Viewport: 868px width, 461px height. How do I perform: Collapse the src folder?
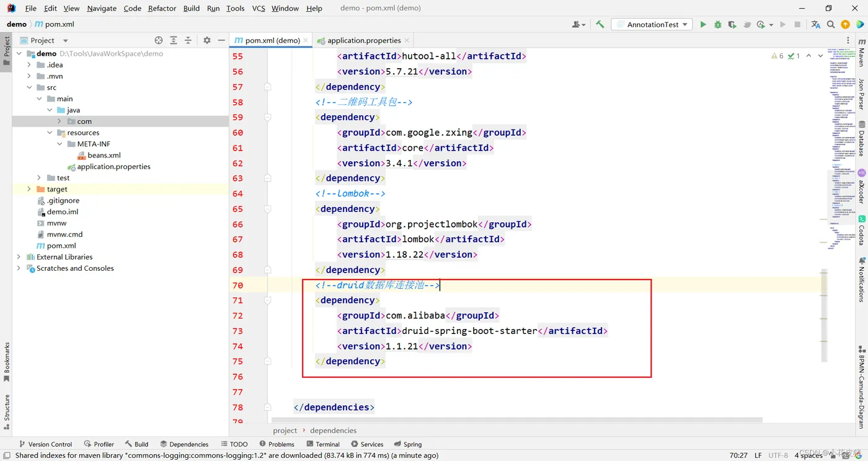click(29, 87)
